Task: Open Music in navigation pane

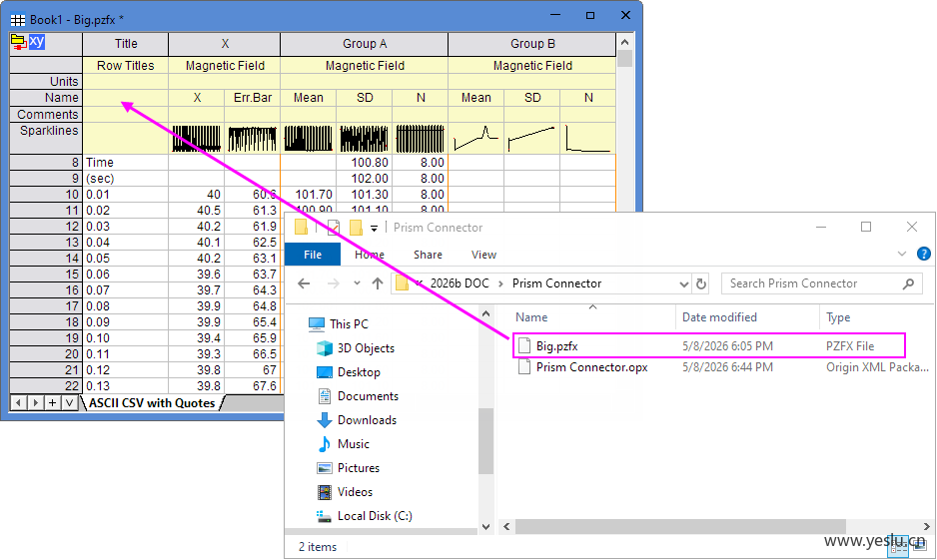Action: pos(343,443)
